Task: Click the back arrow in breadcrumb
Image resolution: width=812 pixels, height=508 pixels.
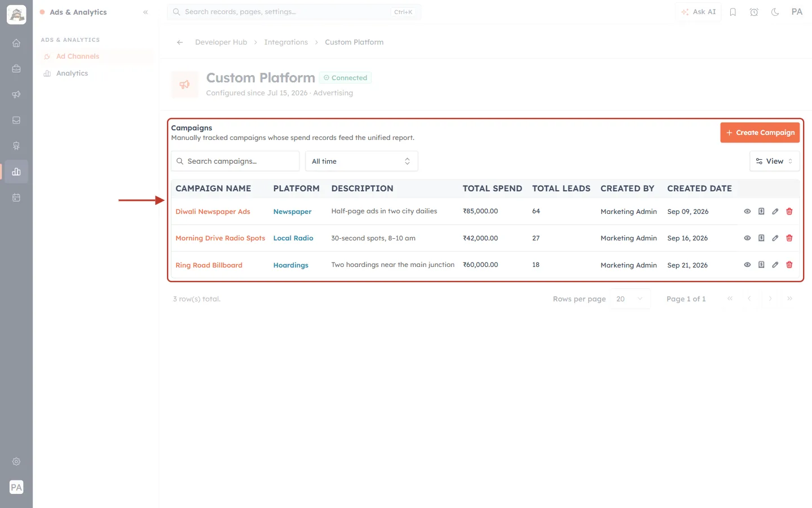Action: [180, 42]
